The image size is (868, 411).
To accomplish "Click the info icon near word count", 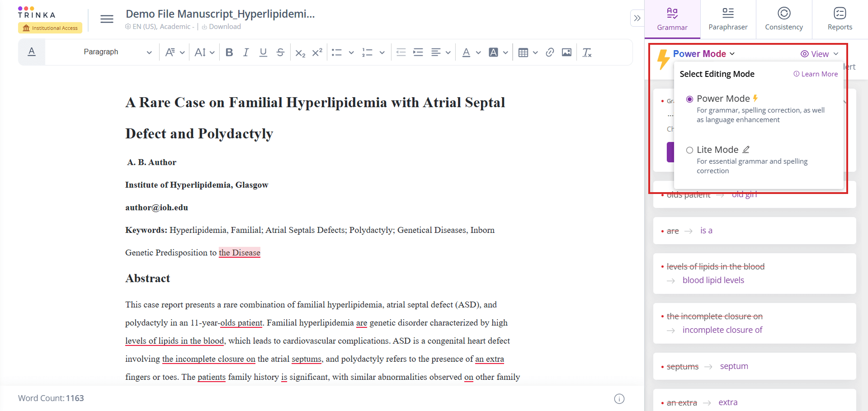I will click(x=619, y=398).
